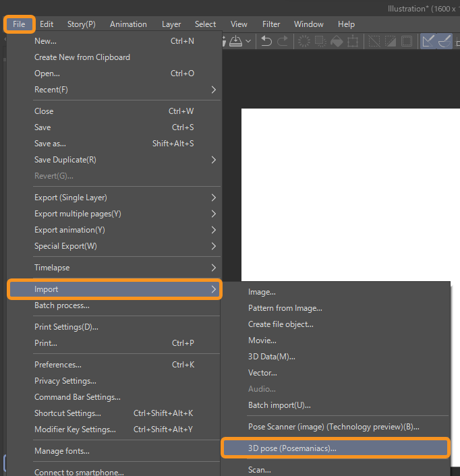Expand Export multiple pages(Y) submenu
The height and width of the screenshot is (476, 460).
[x=114, y=214]
